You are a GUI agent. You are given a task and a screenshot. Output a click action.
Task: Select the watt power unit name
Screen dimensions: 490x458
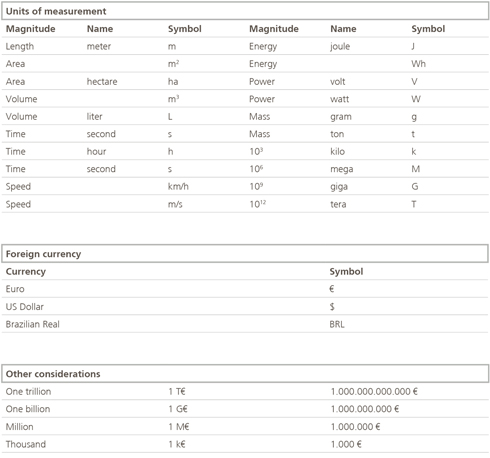[x=339, y=99]
